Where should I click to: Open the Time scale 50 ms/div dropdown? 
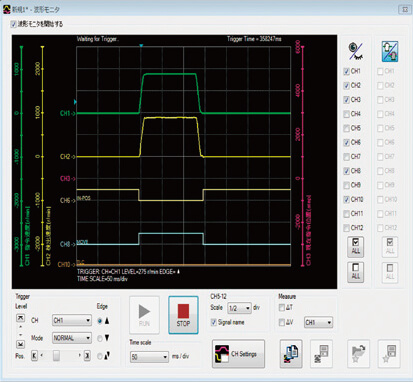point(149,357)
